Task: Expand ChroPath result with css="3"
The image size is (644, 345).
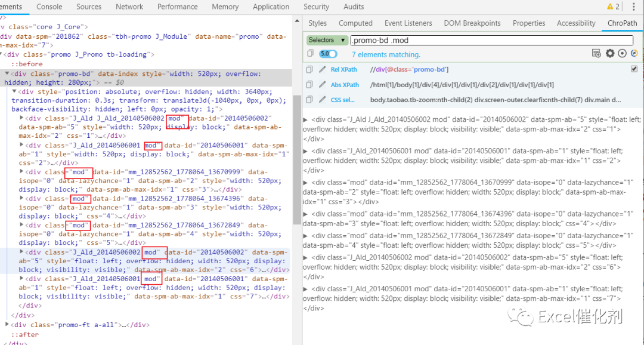Action: point(305,182)
